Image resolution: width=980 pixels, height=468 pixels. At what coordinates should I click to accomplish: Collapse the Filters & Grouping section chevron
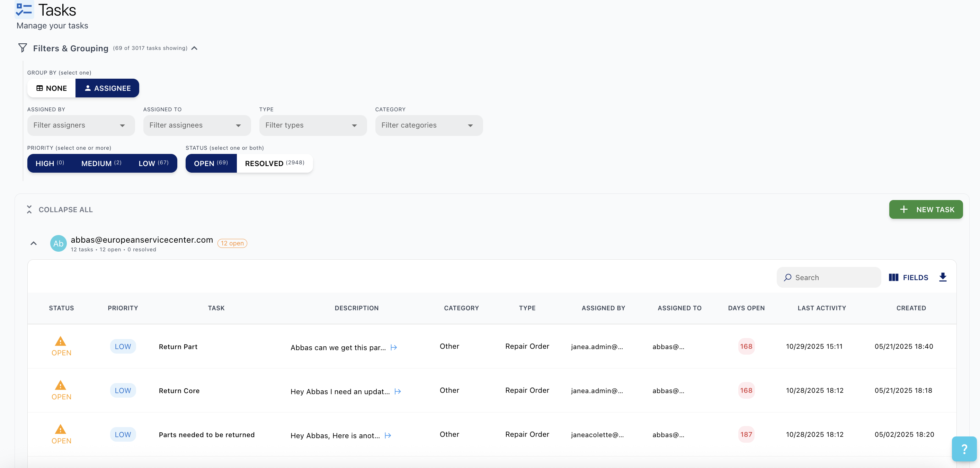tap(194, 48)
